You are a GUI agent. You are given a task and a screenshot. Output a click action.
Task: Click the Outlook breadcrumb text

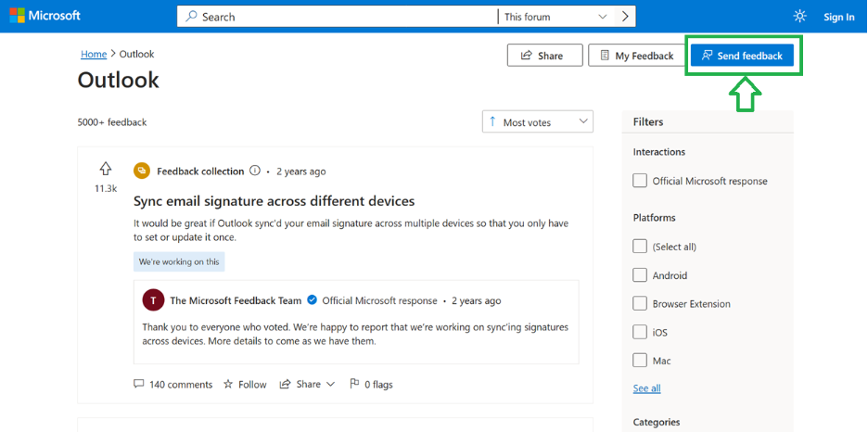point(136,54)
